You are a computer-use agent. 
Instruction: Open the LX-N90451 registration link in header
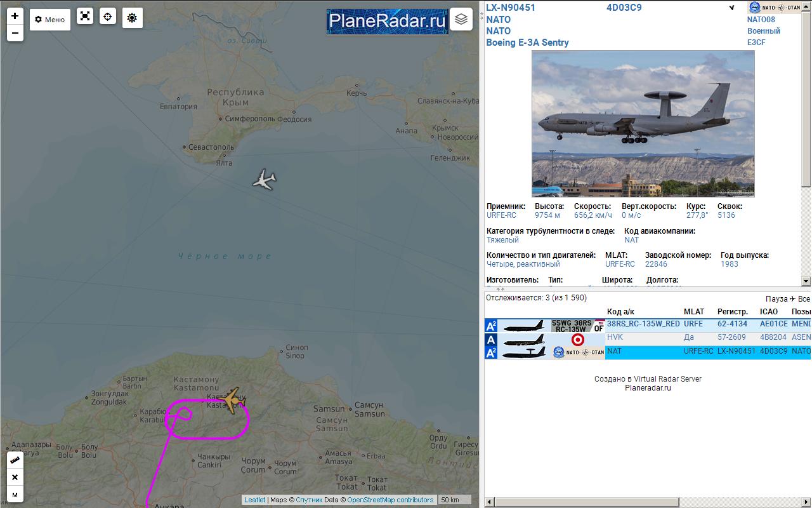pos(511,8)
